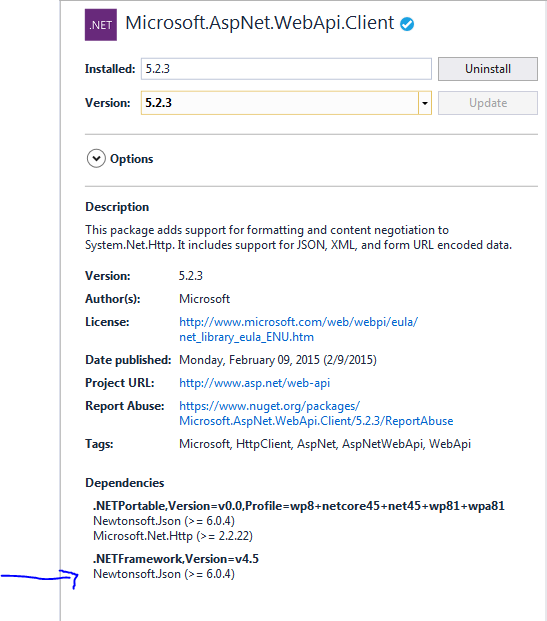Click the Project URL: label
The image size is (547, 621).
120,383
